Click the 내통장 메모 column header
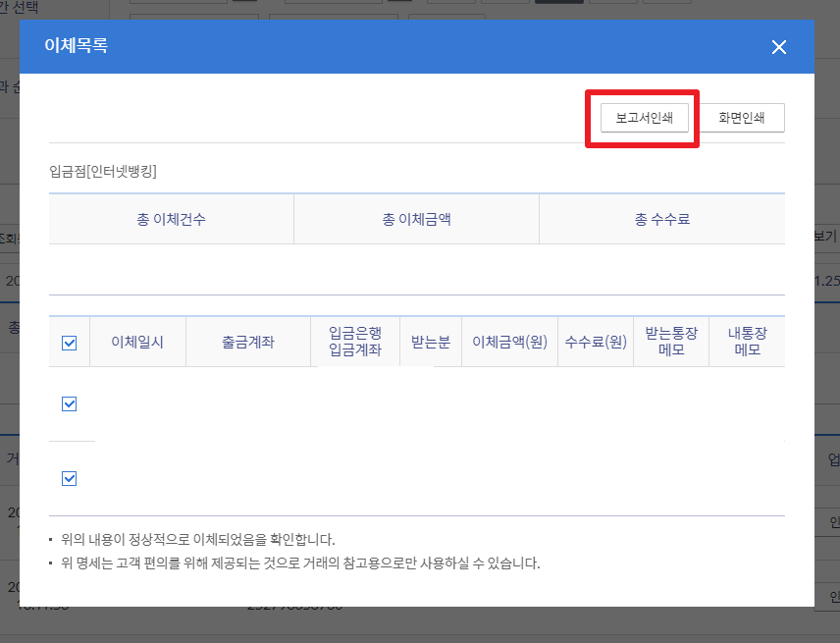 pyautogui.click(x=747, y=342)
